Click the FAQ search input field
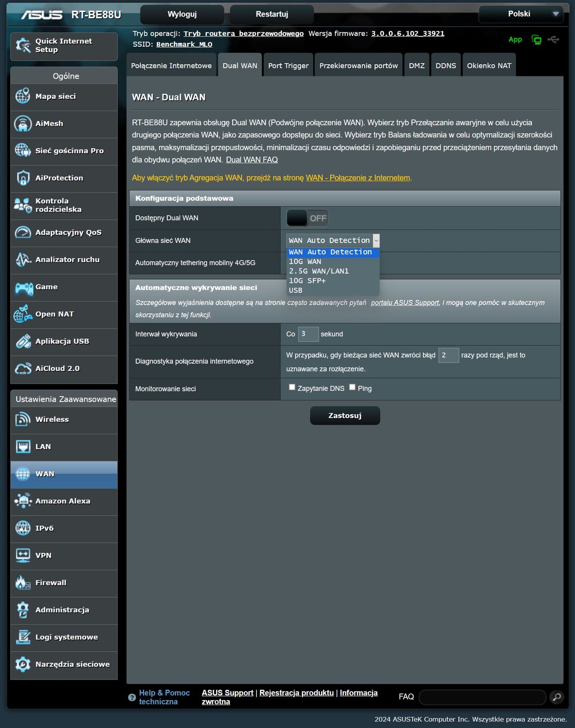The height and width of the screenshot is (728, 575). tap(482, 697)
